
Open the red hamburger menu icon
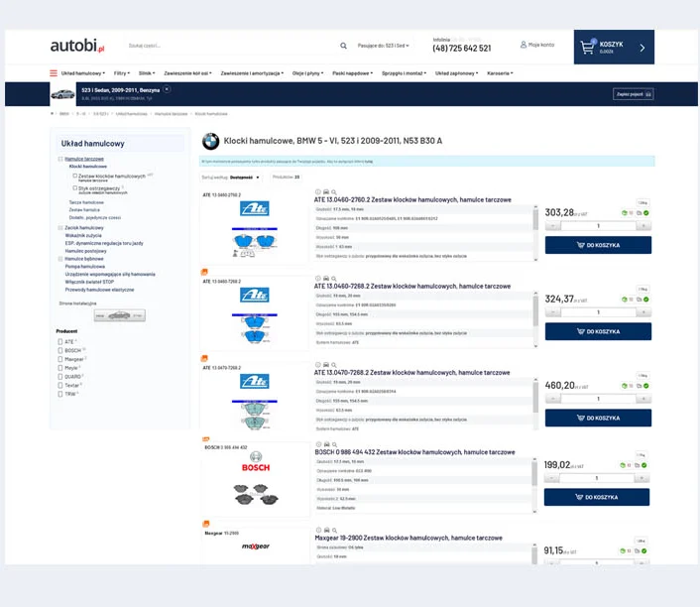[x=54, y=73]
